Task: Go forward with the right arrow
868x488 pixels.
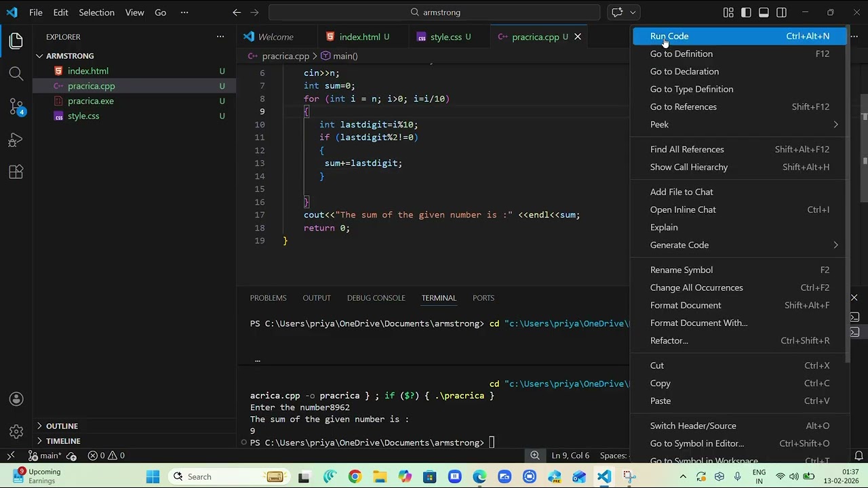Action: click(254, 12)
